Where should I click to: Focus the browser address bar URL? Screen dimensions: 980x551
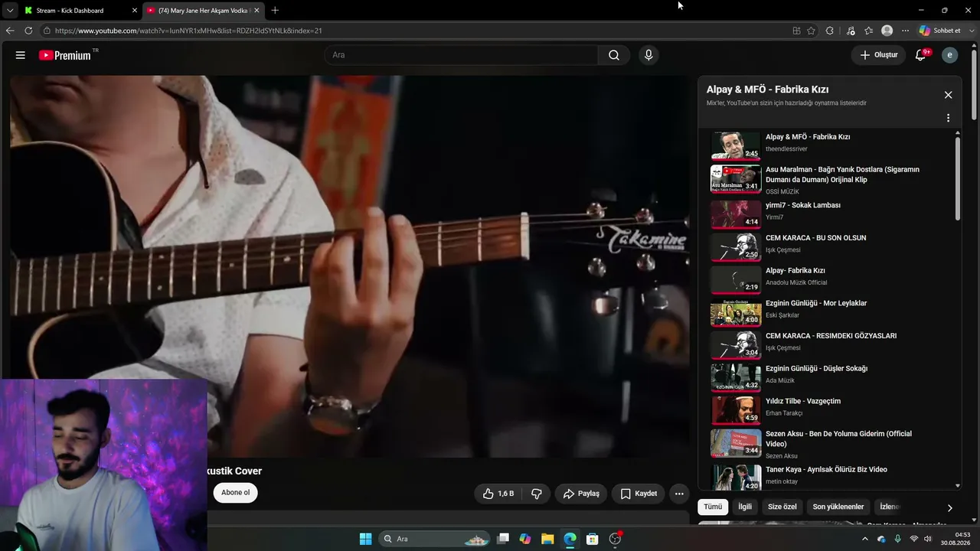tap(188, 31)
